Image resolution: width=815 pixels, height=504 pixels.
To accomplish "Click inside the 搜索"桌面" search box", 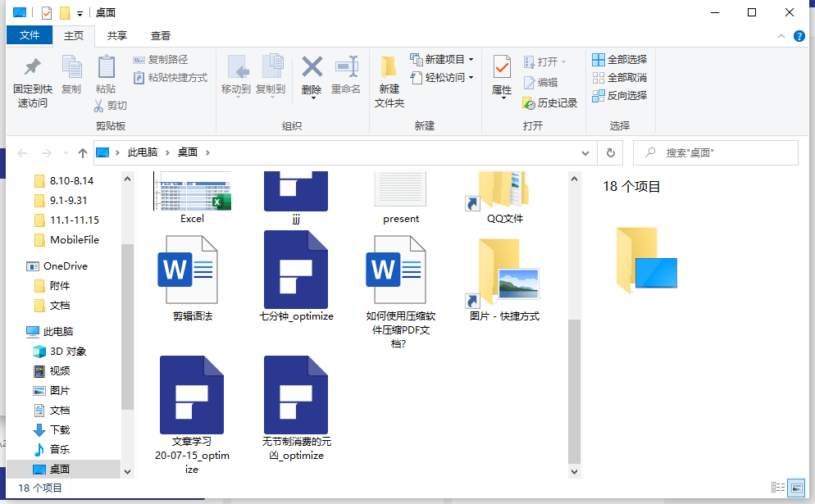I will point(722,152).
